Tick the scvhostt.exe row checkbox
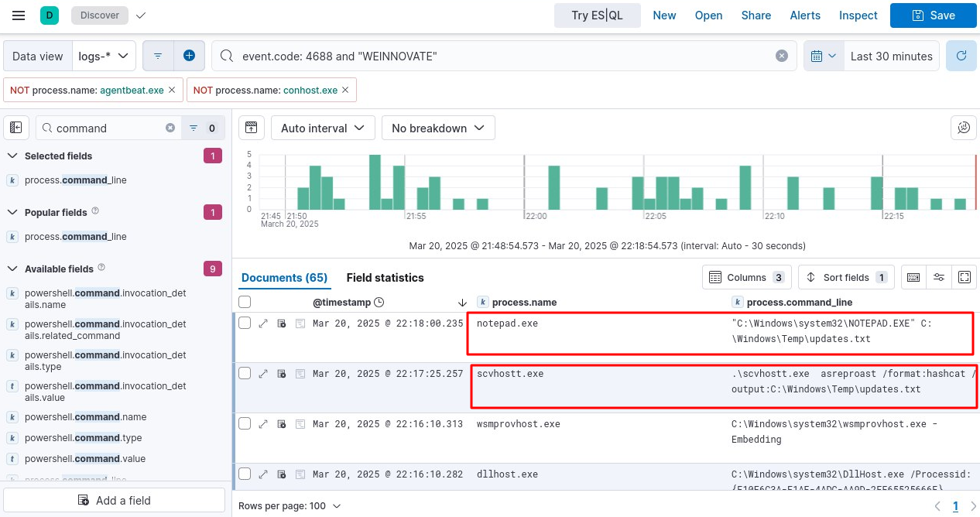This screenshot has height=517, width=980. pos(245,373)
